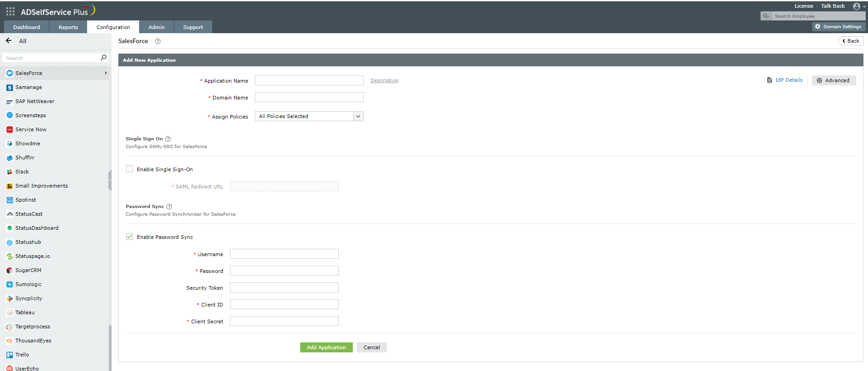Click the Add Application button

click(327, 347)
